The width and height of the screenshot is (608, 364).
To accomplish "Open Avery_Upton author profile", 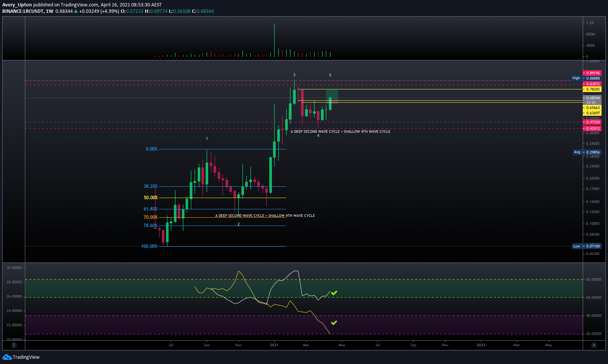I will [17, 5].
